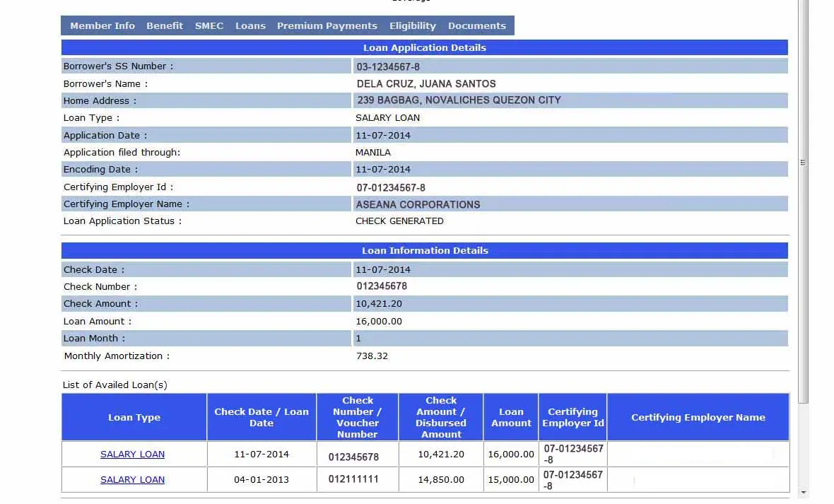This screenshot has width=834, height=504.
Task: Select Check Number value 012345678
Action: [382, 286]
